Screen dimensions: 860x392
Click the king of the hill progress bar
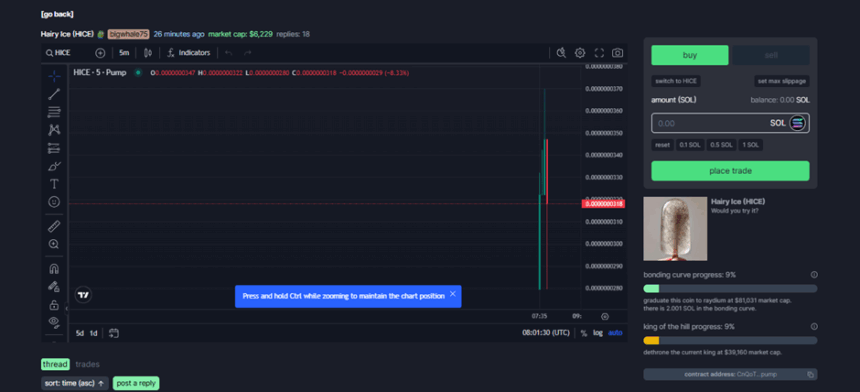point(730,340)
